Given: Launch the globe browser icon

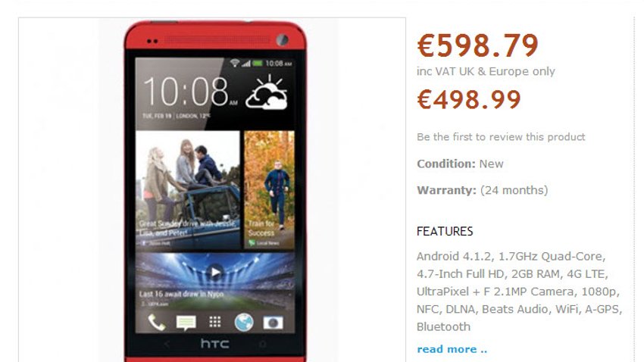Looking at the screenshot, I should pyautogui.click(x=243, y=323).
